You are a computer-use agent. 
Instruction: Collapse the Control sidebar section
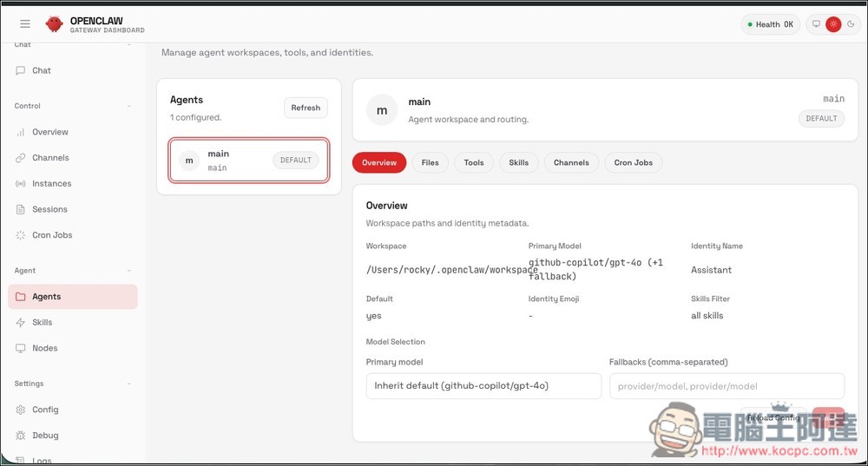point(129,106)
